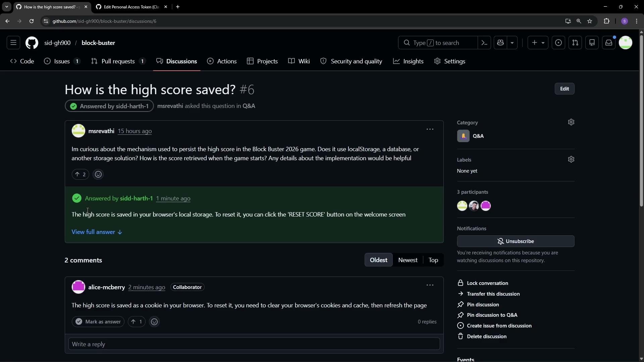Open alice-mcberry profile link

(x=106, y=287)
